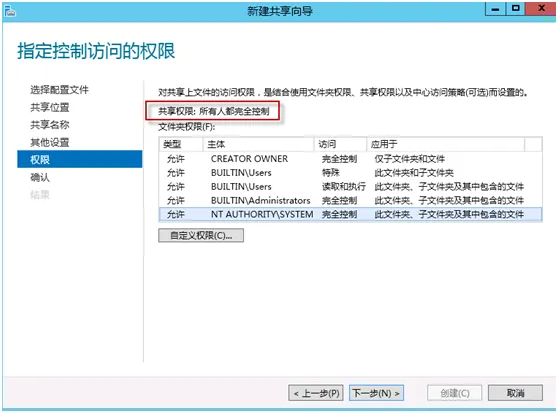Sort by the 访问 column header

[340, 144]
